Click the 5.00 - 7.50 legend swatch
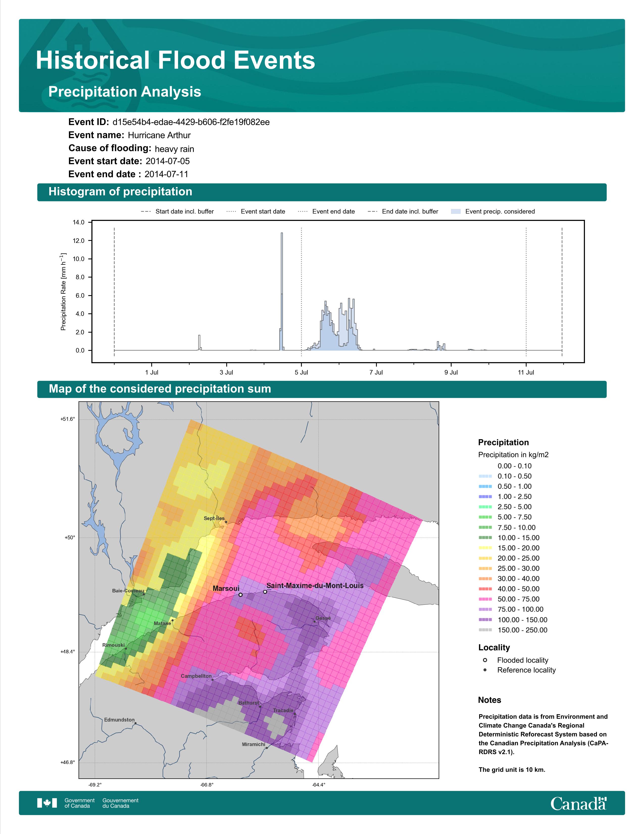This screenshot has height=834, width=644. [485, 517]
